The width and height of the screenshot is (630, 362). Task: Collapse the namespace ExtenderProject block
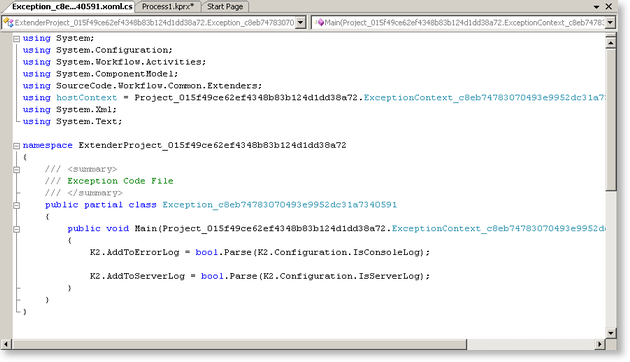(16, 146)
